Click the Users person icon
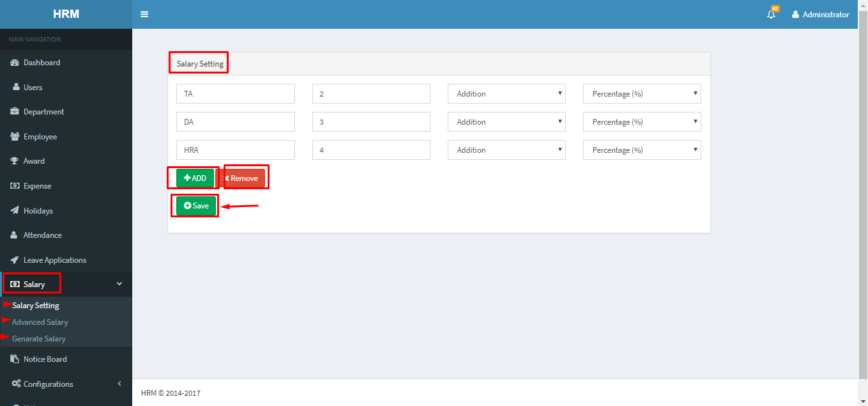Image resolution: width=868 pixels, height=406 pixels. pyautogui.click(x=16, y=87)
